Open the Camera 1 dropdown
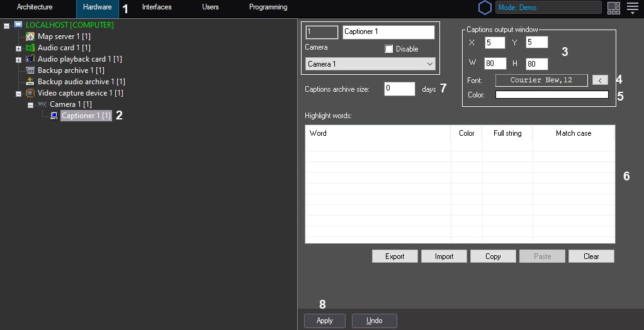Image resolution: width=644 pixels, height=330 pixels. tap(370, 64)
